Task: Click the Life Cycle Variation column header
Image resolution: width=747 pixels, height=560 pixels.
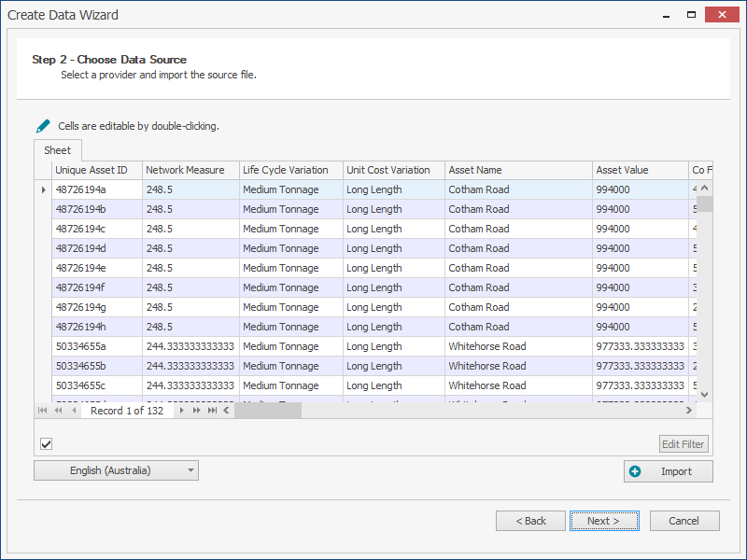Action: click(291, 170)
